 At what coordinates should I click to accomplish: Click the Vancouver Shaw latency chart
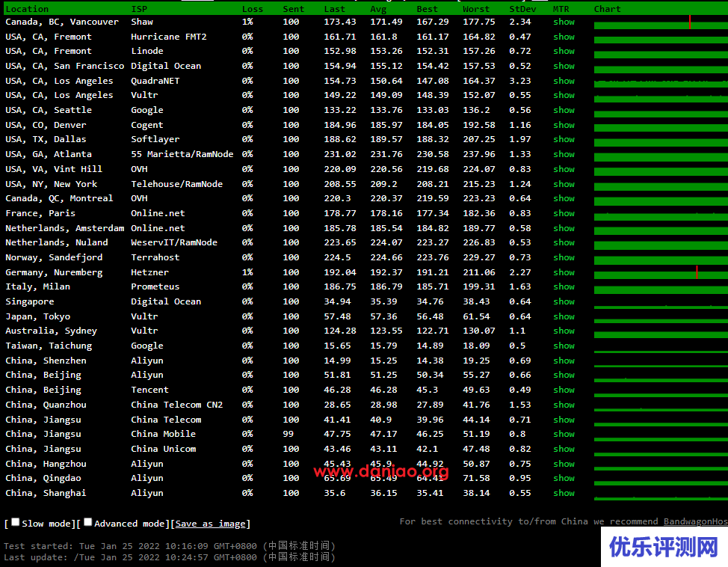point(661,22)
